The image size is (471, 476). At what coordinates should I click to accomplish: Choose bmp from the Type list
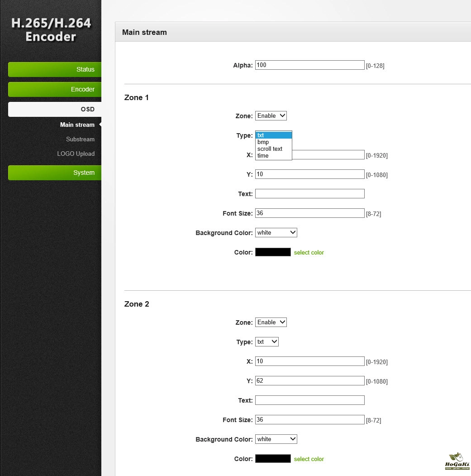pyautogui.click(x=263, y=142)
